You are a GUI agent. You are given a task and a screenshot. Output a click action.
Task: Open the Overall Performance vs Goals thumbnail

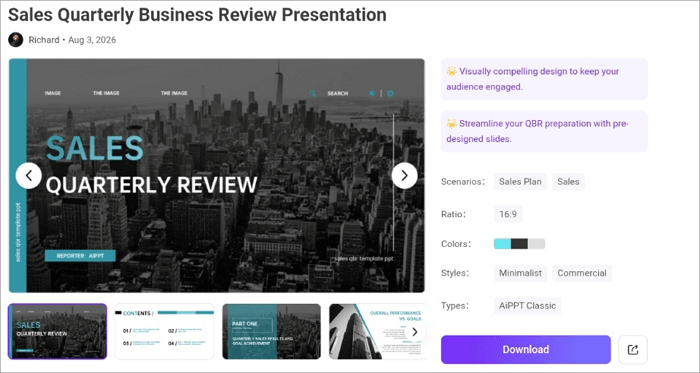[377, 332]
